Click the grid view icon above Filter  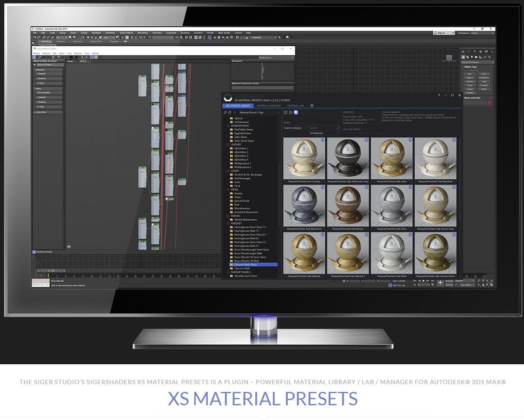click(x=286, y=112)
